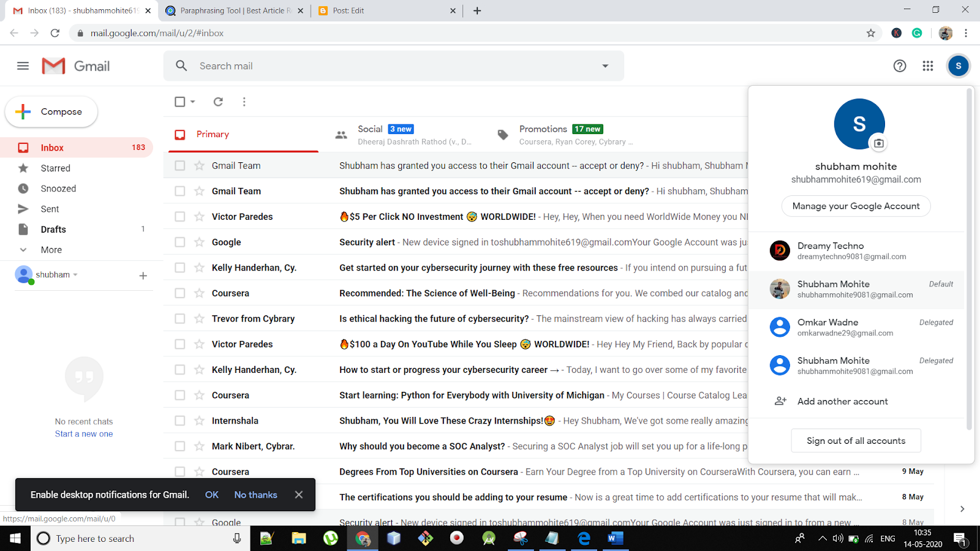Viewport: 980px width, 551px height.
Task: Click OK on notifications banner
Action: tap(212, 495)
